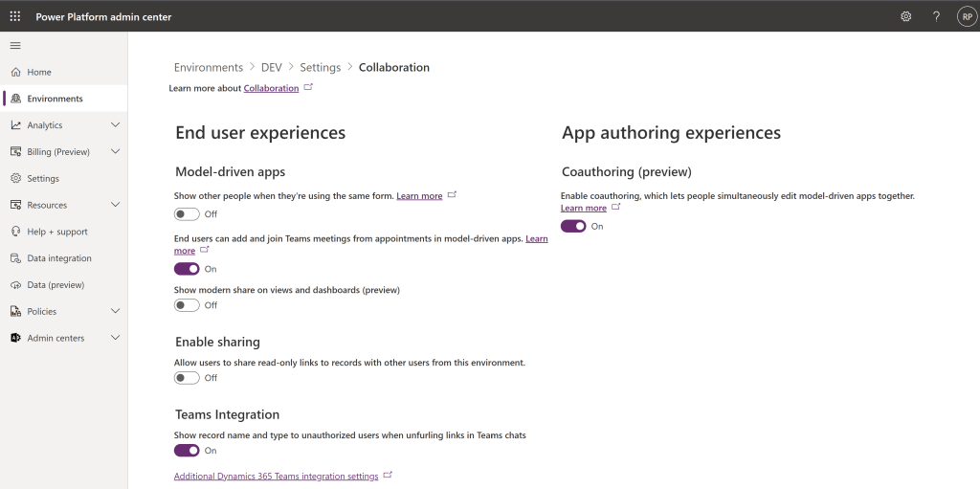The width and height of the screenshot is (980, 489).
Task: Open the help question mark icon
Action: pyautogui.click(x=936, y=16)
